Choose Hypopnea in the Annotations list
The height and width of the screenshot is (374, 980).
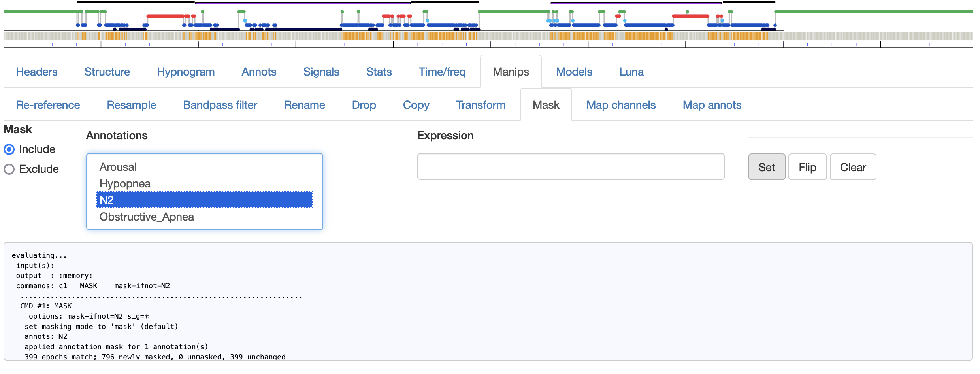tap(125, 183)
